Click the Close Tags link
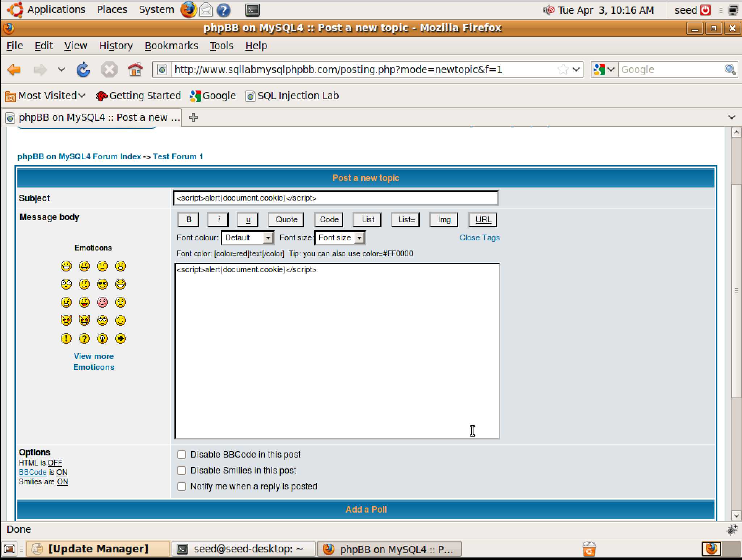 [x=479, y=237]
